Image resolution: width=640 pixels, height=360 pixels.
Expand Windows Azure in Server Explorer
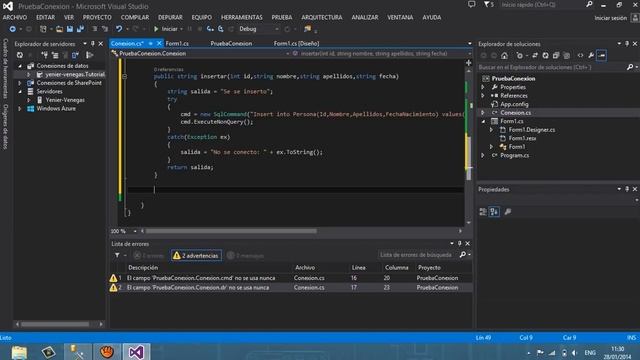[20, 109]
